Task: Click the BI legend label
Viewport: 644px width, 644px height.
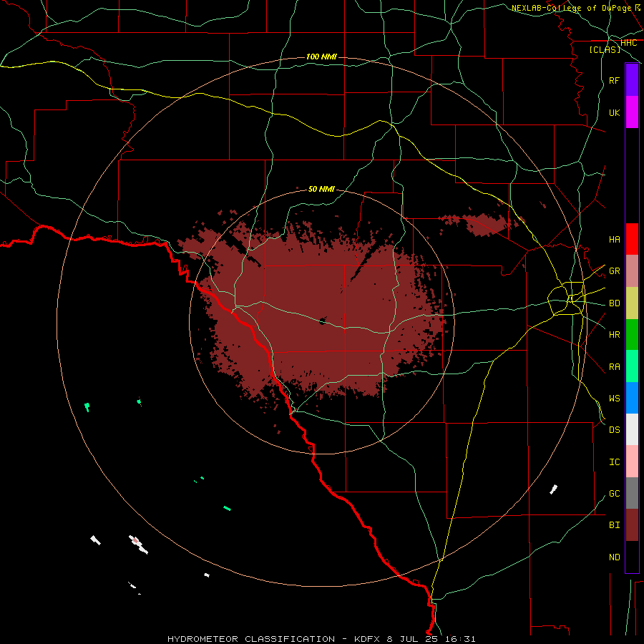Action: (614, 525)
